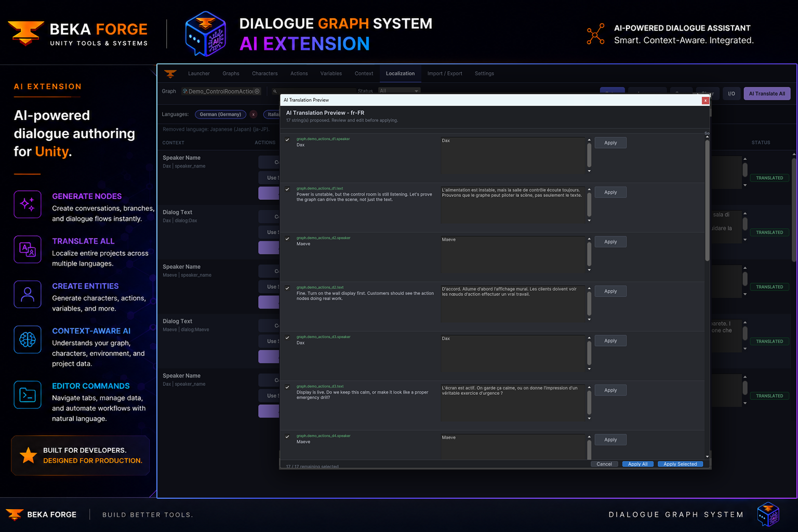
Task: Click the scroll-up arrow of the d2.text translation box
Action: pos(589,288)
